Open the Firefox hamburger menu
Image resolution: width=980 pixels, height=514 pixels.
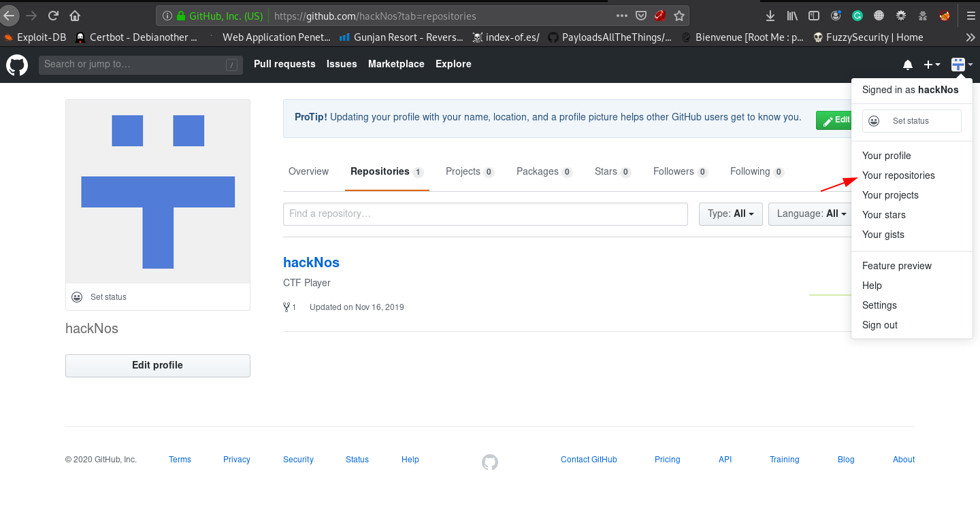(970, 15)
